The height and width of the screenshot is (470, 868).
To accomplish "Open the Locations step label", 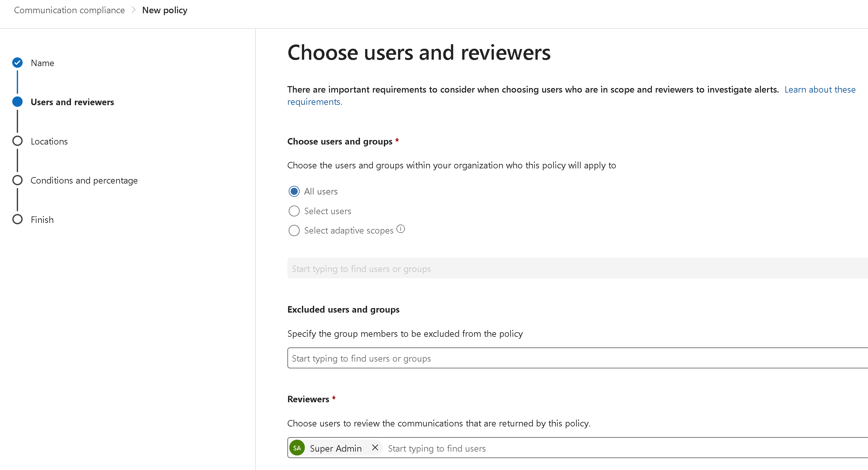I will click(49, 141).
